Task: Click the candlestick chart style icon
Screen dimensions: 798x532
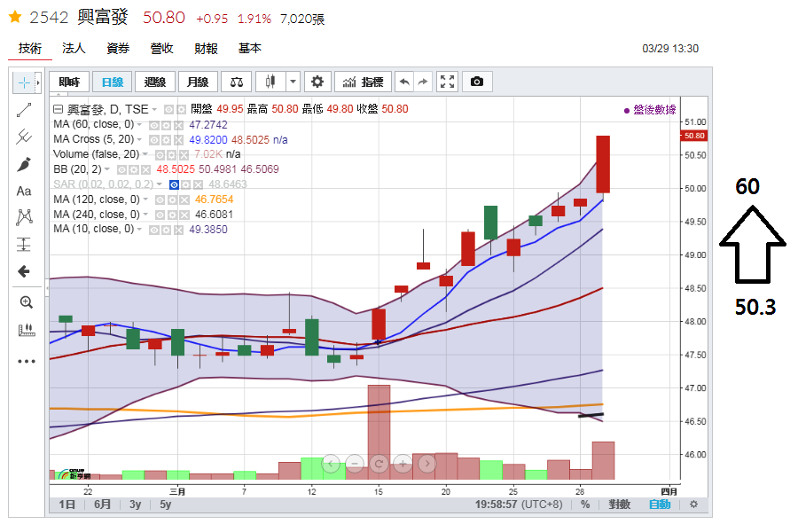Action: [270, 82]
